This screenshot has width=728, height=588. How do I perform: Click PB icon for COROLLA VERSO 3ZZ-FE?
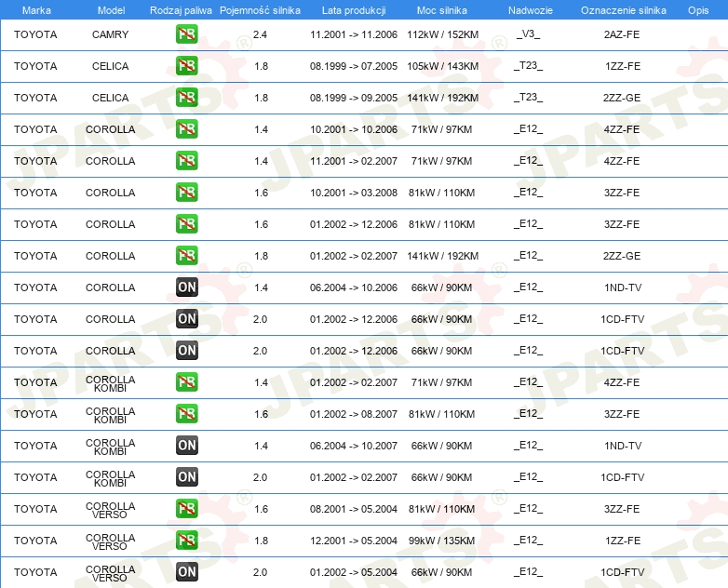pos(186,509)
